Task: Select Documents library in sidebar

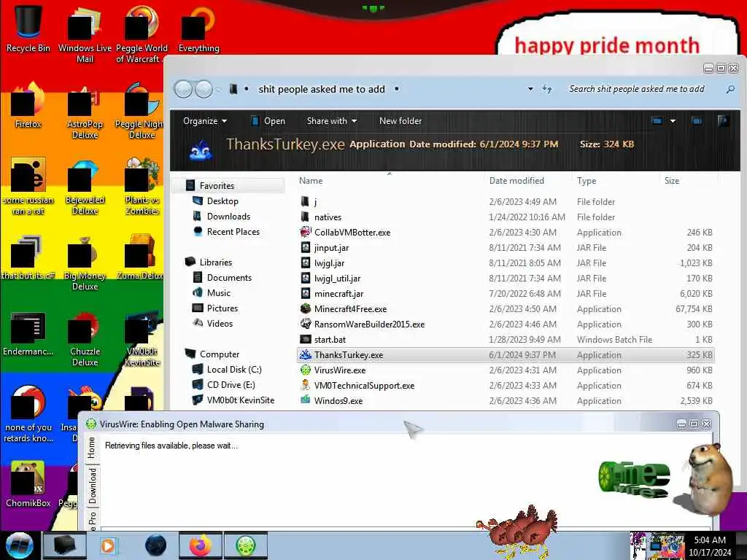Action: click(222, 278)
